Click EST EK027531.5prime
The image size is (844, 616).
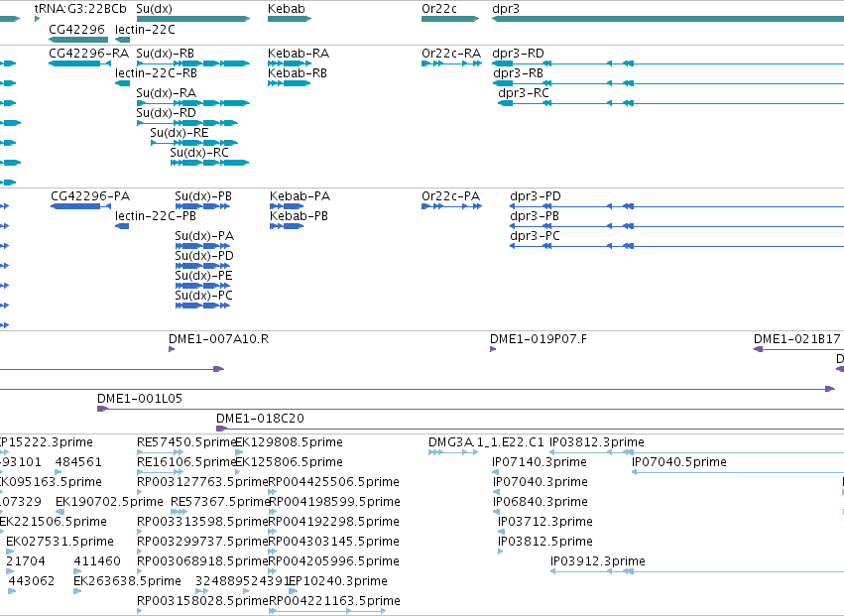click(60, 542)
